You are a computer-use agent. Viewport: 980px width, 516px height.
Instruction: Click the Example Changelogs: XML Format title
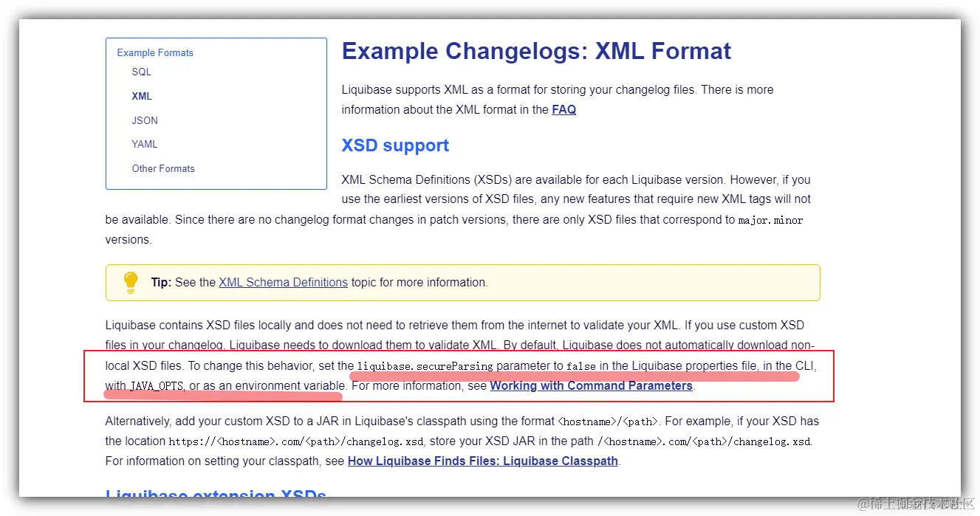coord(536,51)
